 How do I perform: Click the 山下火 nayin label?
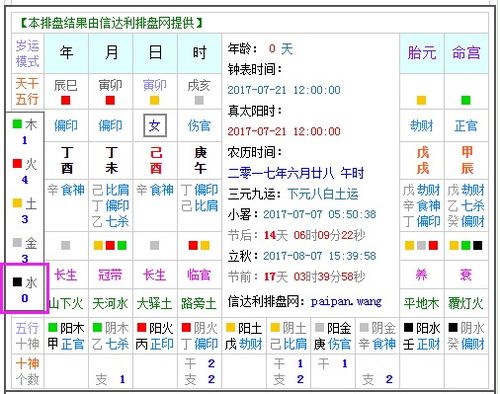(66, 304)
